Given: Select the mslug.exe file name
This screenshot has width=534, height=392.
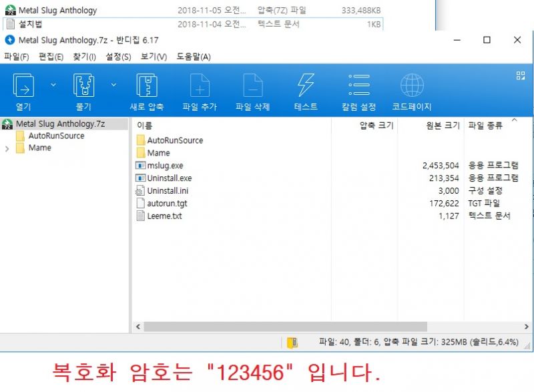Looking at the screenshot, I should click(x=165, y=166).
